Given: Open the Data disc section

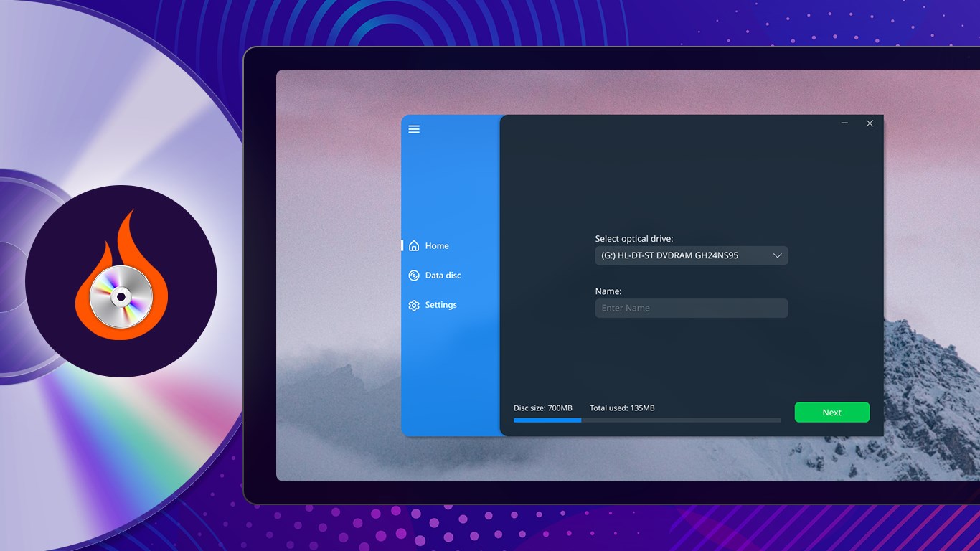Looking at the screenshot, I should (443, 275).
